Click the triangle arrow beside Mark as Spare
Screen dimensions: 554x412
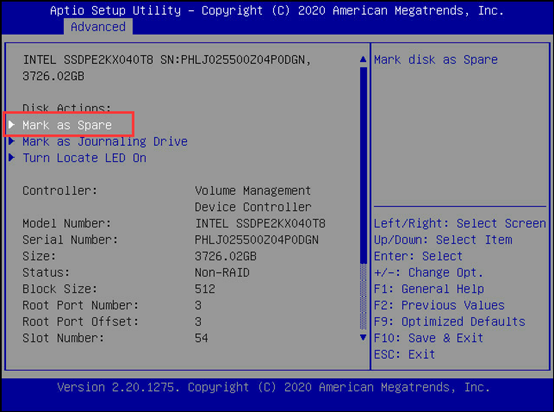tap(12, 124)
